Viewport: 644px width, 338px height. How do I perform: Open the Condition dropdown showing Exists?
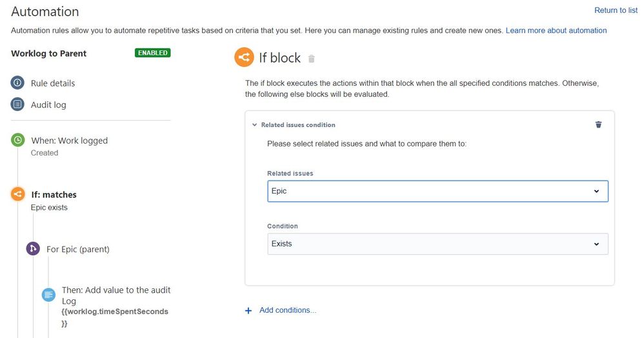(438, 244)
